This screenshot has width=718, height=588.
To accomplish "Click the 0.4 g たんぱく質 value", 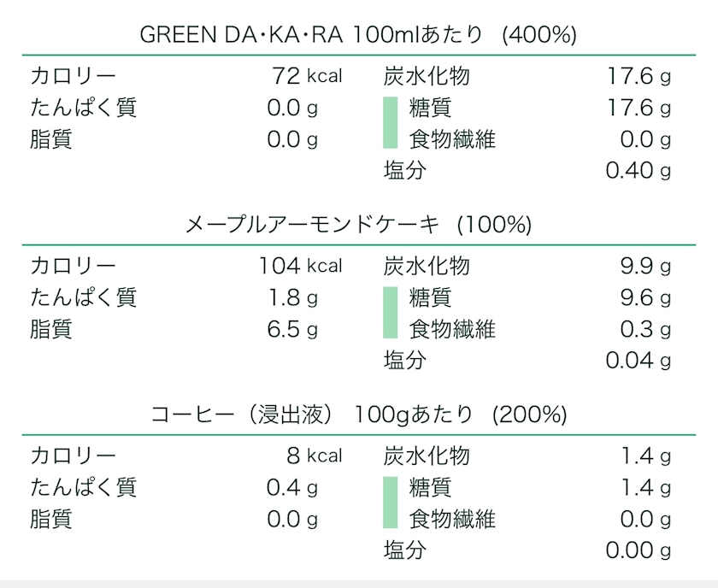I will (x=292, y=487).
